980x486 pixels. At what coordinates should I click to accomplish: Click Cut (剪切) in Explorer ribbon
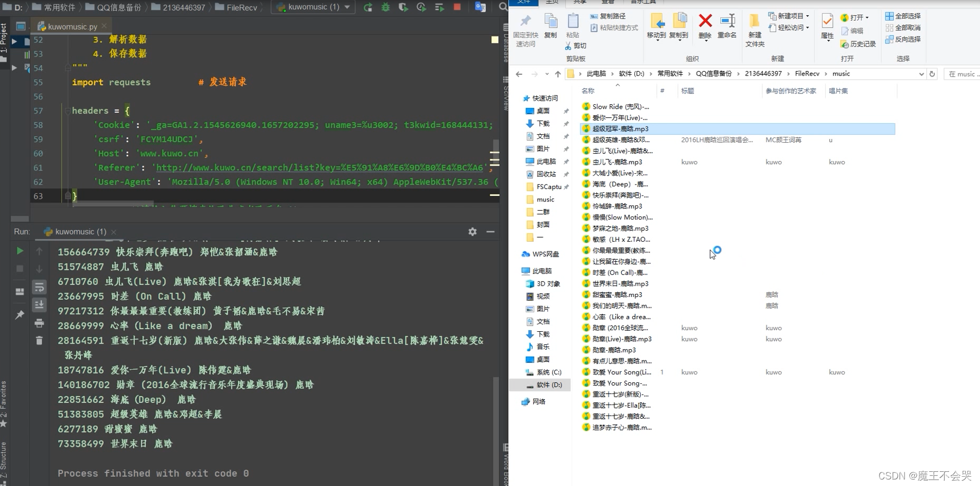pyautogui.click(x=576, y=46)
